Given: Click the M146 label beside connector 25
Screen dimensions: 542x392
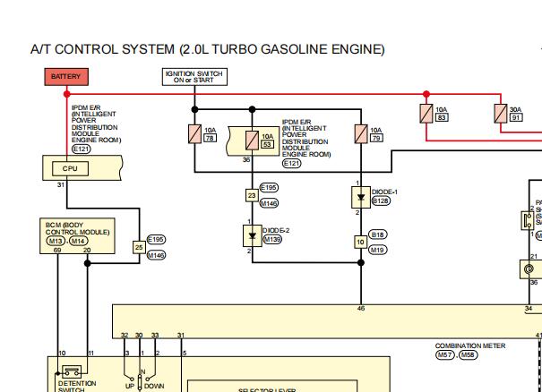Looking at the screenshot, I should 156,255.
